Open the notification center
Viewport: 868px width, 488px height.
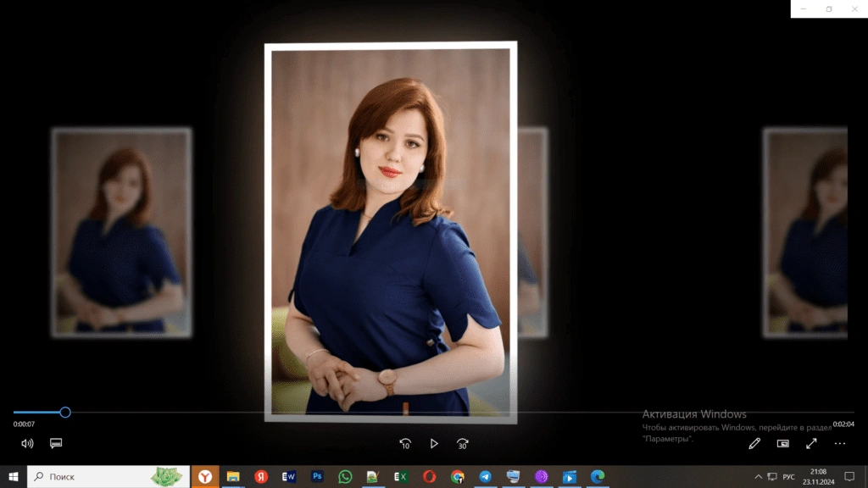[x=849, y=477]
